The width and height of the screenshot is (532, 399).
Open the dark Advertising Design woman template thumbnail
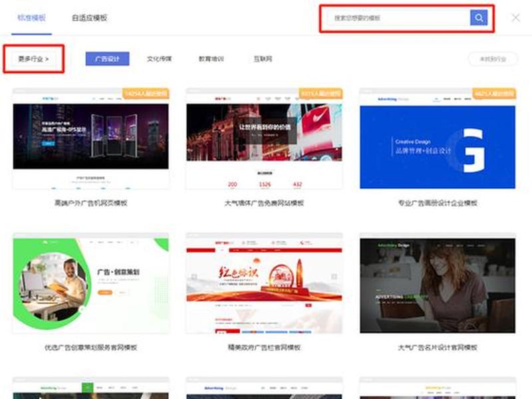point(438,283)
